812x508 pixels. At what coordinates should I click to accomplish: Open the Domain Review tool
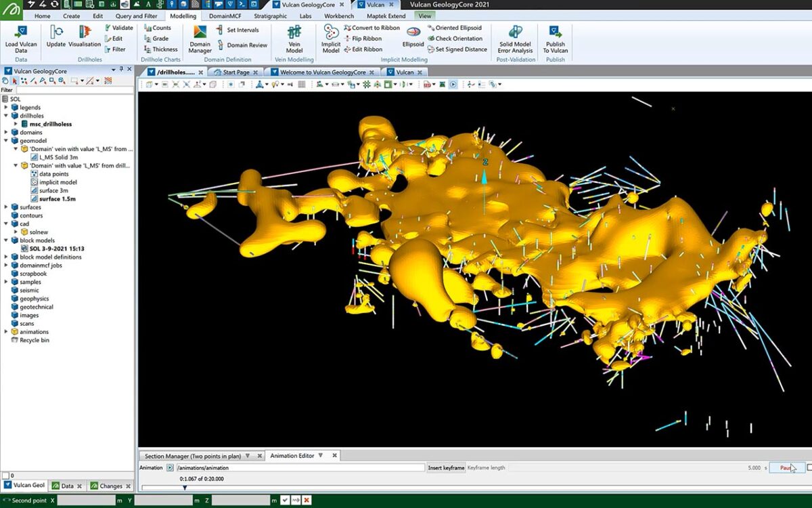242,45
